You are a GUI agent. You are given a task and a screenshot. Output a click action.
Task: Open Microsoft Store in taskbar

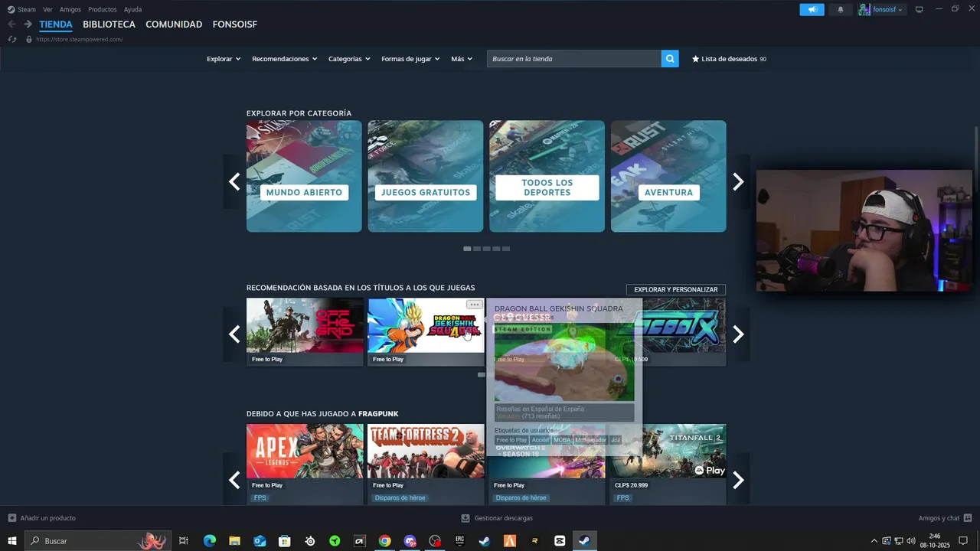pos(284,541)
